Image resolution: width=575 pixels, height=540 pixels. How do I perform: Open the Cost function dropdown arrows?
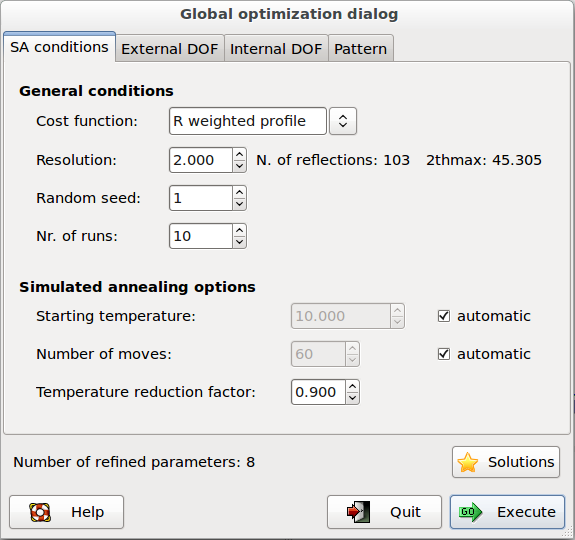(343, 121)
